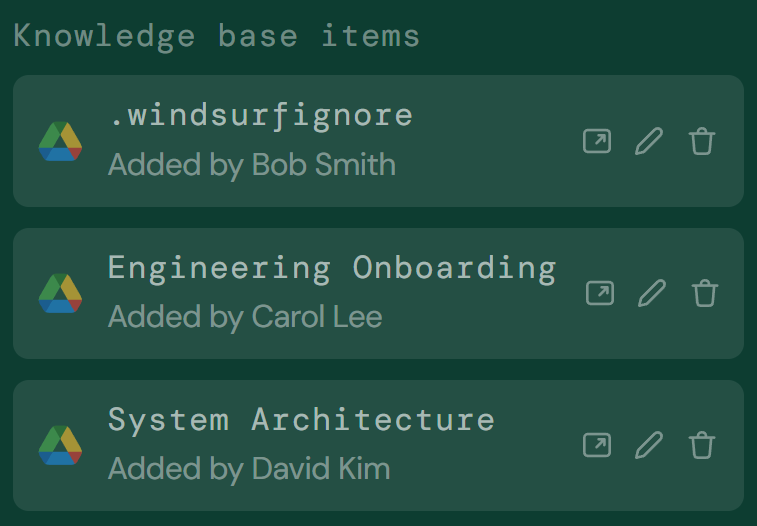Edit the .windsurfignore item
The width and height of the screenshot is (757, 526).
click(x=649, y=142)
